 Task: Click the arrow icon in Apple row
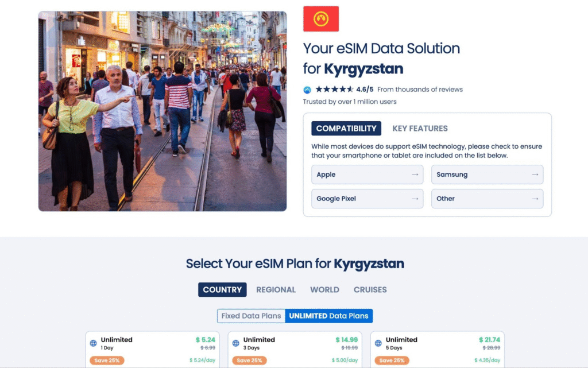(415, 175)
